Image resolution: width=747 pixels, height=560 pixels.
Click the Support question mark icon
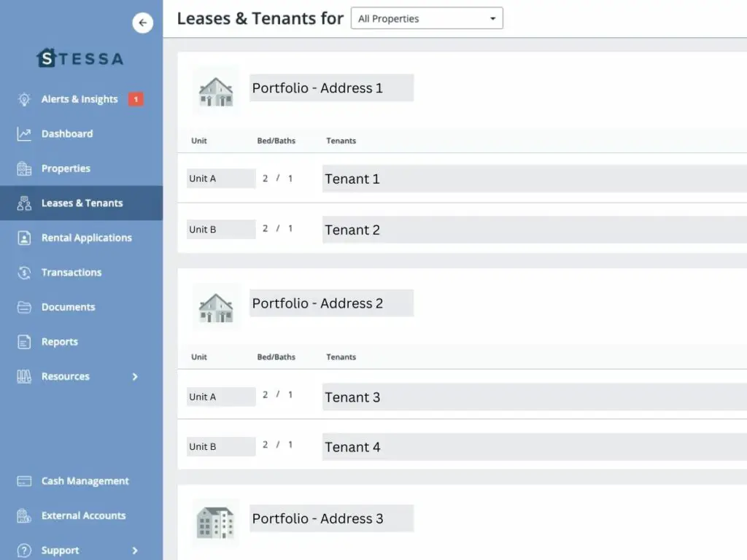[24, 551]
